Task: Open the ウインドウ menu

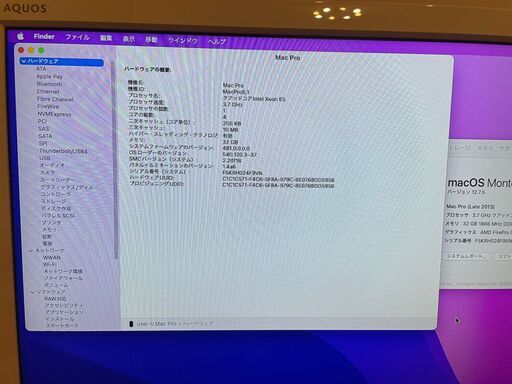Action: (183, 41)
